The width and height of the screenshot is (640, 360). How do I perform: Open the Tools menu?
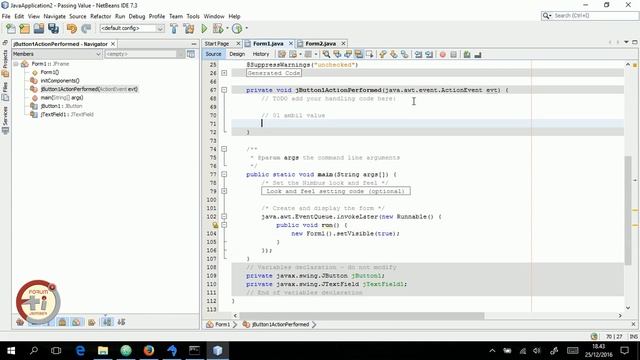pyautogui.click(x=193, y=16)
